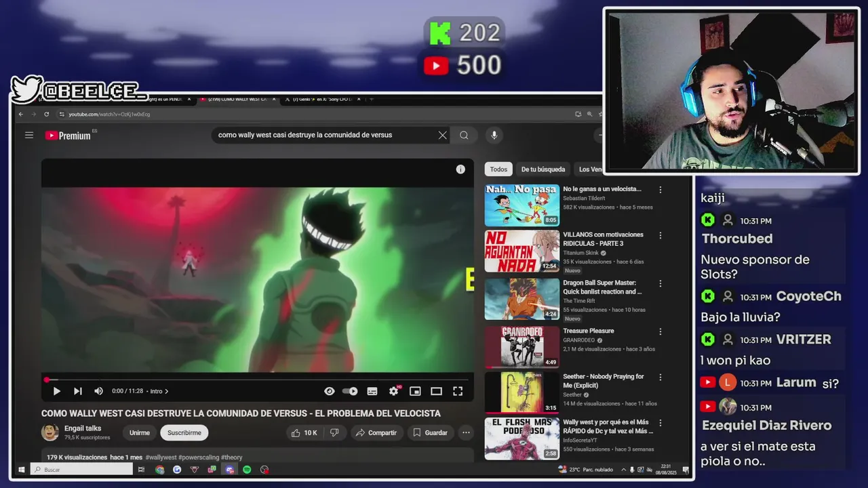This screenshot has width=868, height=488.
Task: Enable subtitles in the video player
Action: tap(372, 391)
